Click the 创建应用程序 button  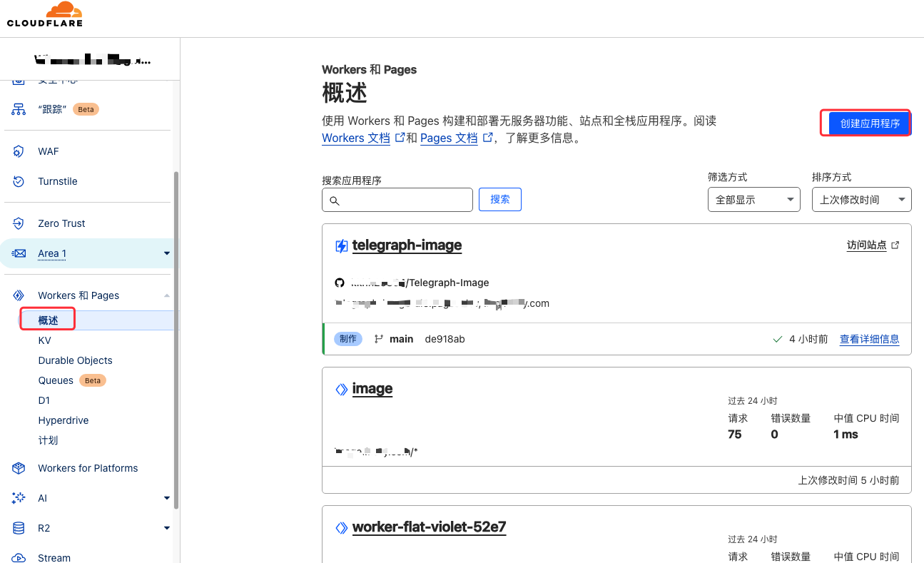(x=870, y=123)
